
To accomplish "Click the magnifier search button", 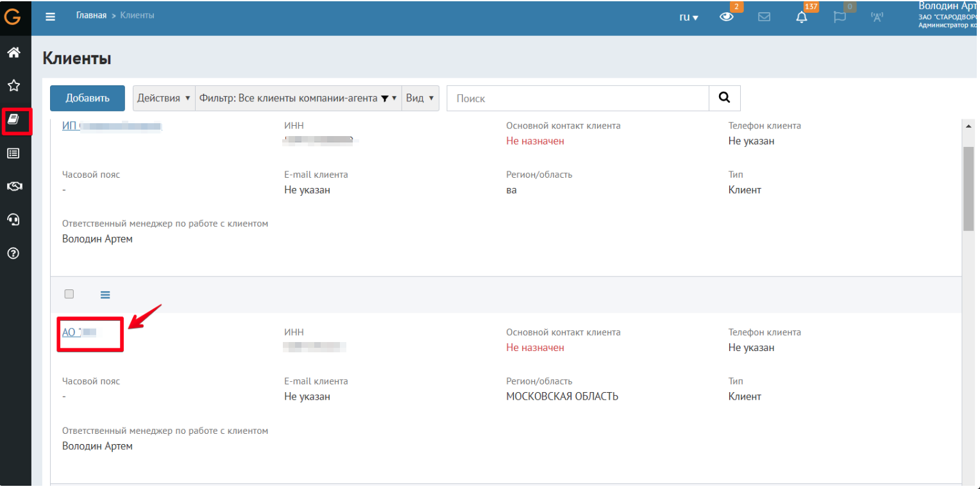I will 725,98.
